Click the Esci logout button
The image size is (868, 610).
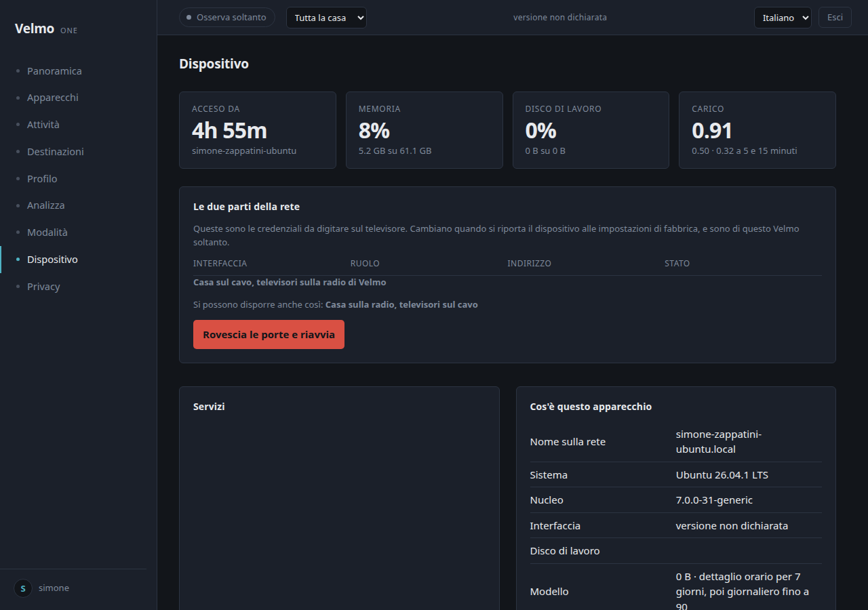835,18
